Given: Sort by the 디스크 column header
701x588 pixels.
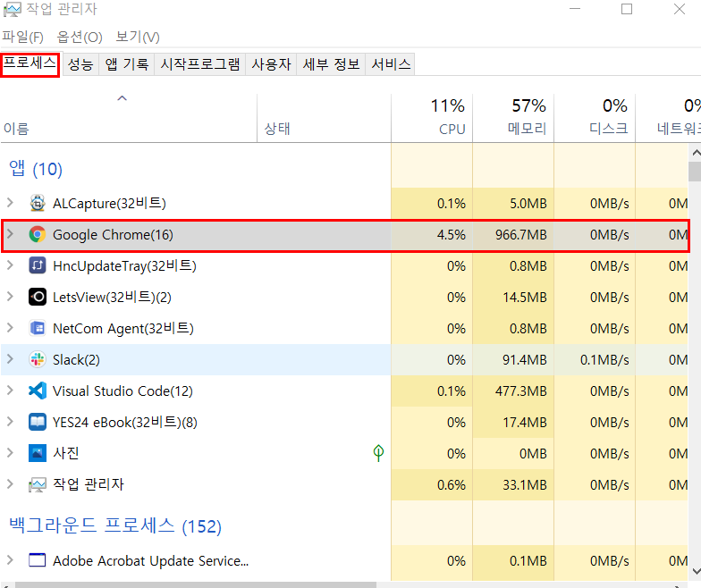Looking at the screenshot, I should tap(595, 118).
